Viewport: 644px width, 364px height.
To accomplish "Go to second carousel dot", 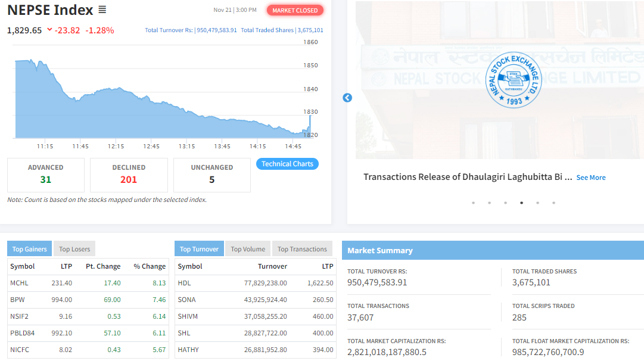I will (490, 203).
